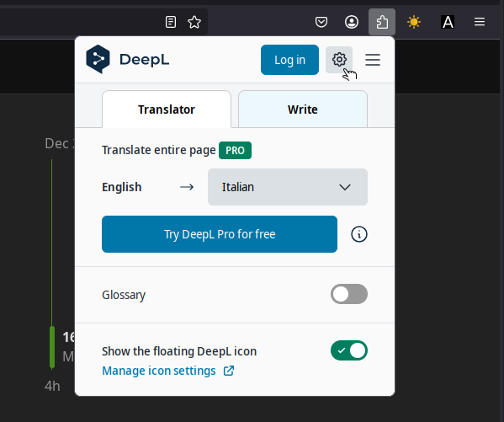The height and width of the screenshot is (422, 504).
Task: Click the DeepL logo
Action: tap(128, 60)
